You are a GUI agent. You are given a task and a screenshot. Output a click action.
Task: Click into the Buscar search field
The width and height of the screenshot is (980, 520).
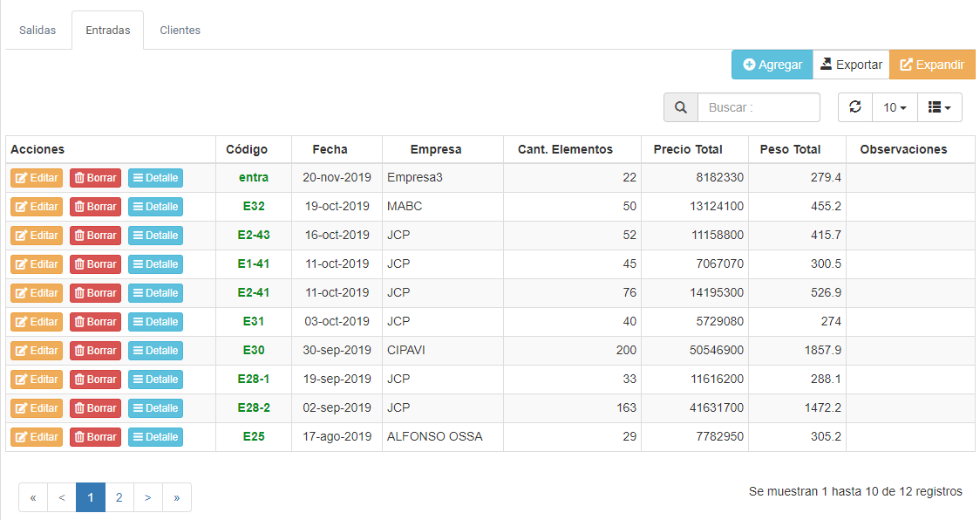tap(759, 107)
